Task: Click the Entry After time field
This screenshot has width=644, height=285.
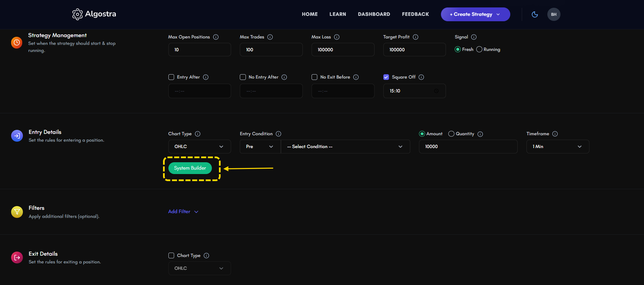Action: (x=199, y=91)
